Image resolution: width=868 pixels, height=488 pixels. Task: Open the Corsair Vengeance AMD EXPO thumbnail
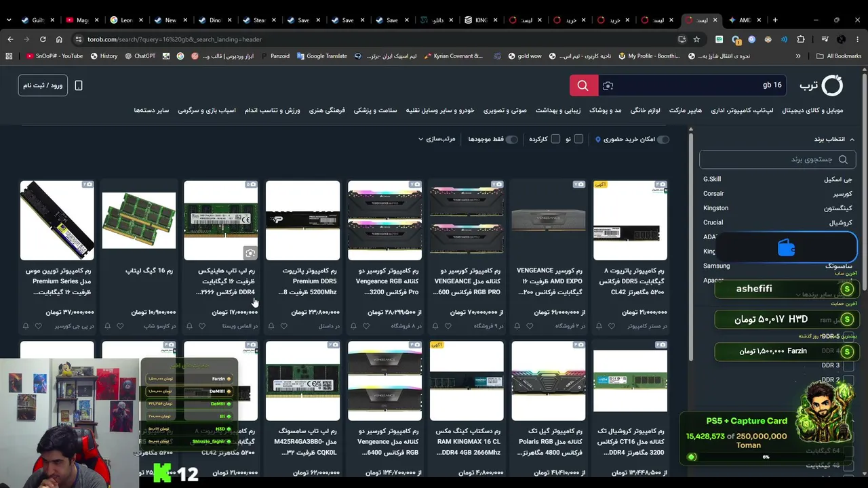click(549, 220)
